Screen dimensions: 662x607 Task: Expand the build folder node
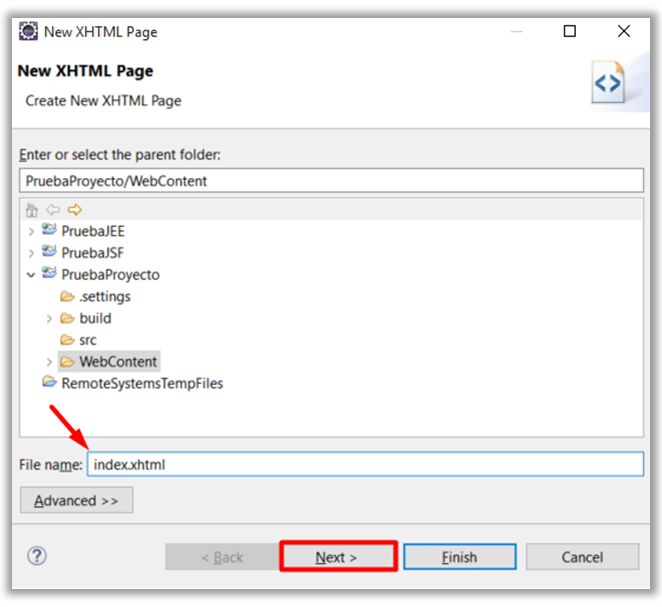[49, 319]
